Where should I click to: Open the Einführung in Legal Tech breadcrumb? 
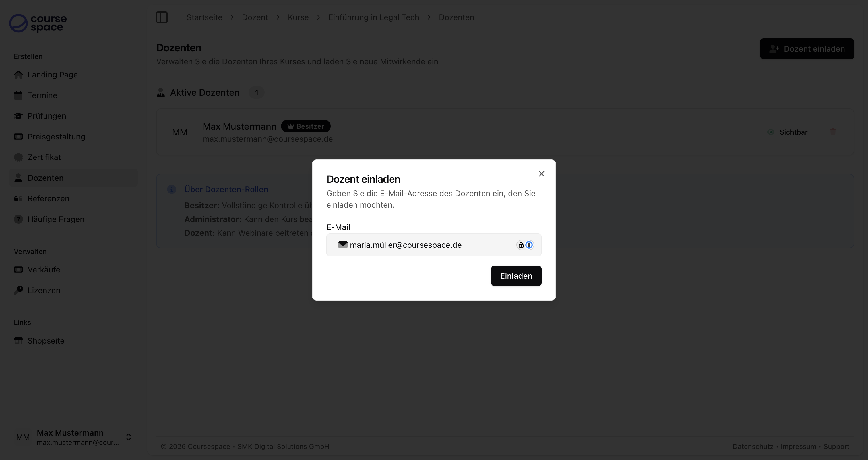[x=373, y=17]
